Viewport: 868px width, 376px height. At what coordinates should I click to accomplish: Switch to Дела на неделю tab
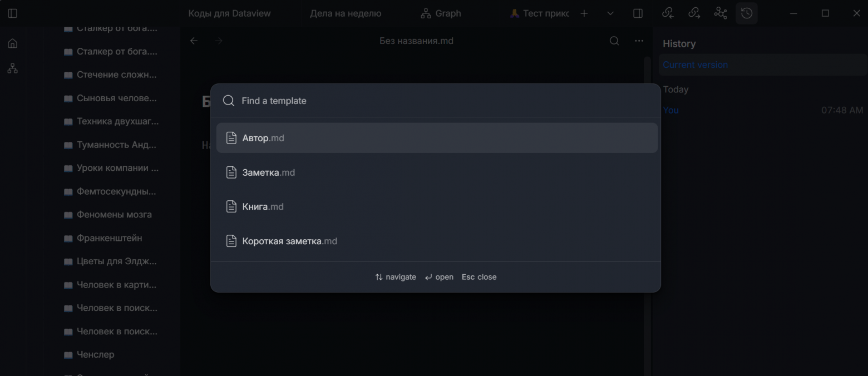click(346, 13)
